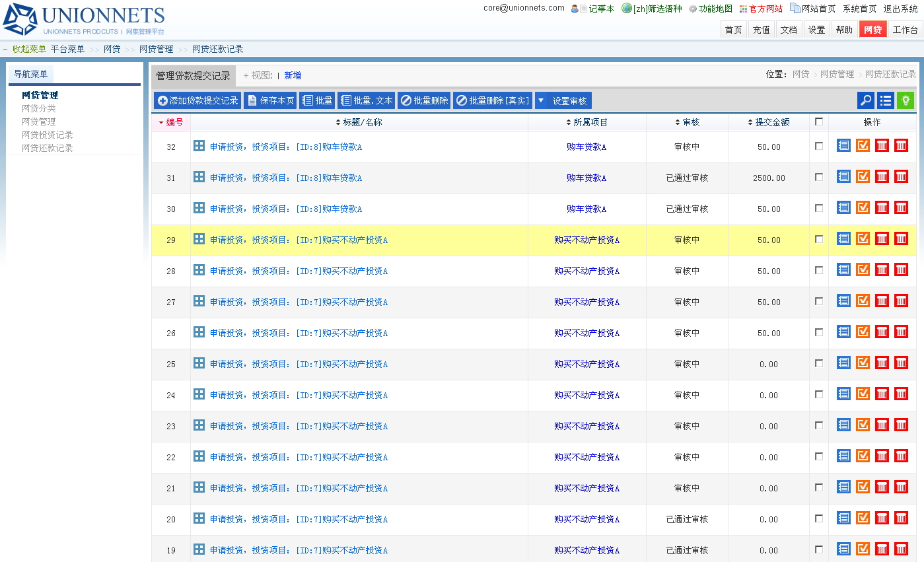
Task: Sort by 提交金额 column header
Action: (769, 122)
